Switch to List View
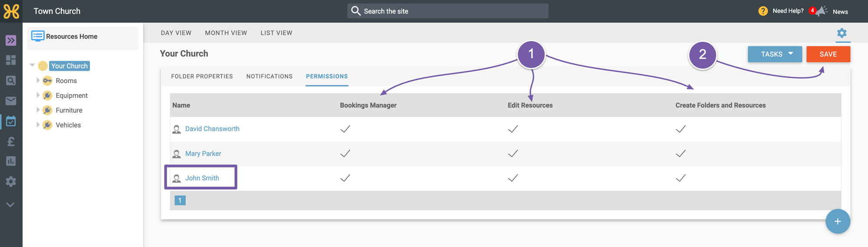Viewport: 868px width, 247px height. click(276, 33)
